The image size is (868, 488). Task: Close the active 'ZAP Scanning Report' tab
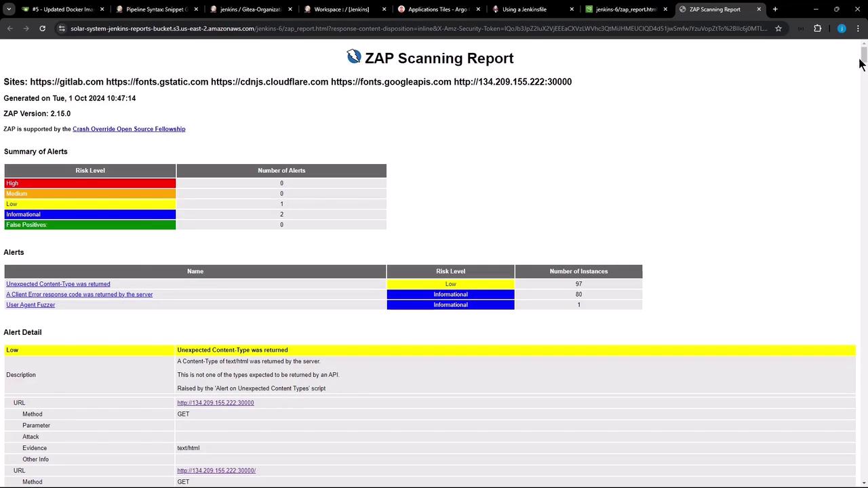point(759,9)
